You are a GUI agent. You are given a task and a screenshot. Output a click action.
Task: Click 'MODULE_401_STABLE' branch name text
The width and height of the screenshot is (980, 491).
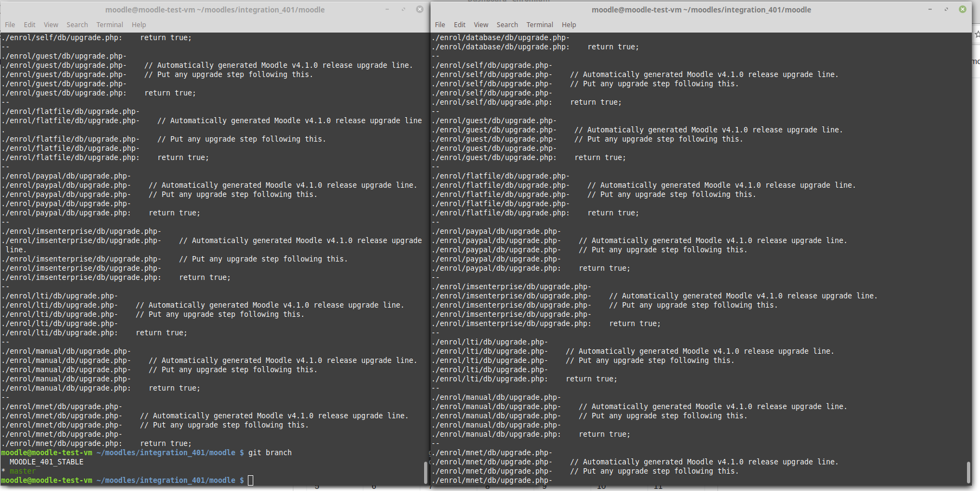click(47, 462)
